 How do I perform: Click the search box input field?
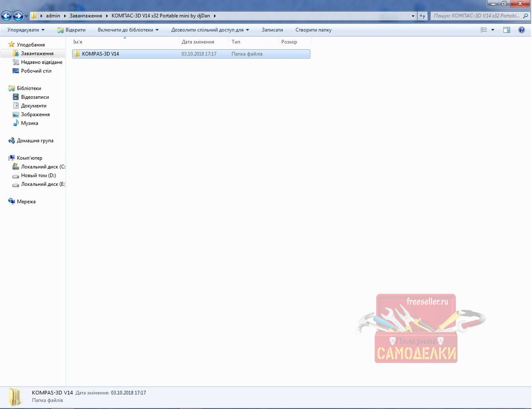[x=477, y=16]
